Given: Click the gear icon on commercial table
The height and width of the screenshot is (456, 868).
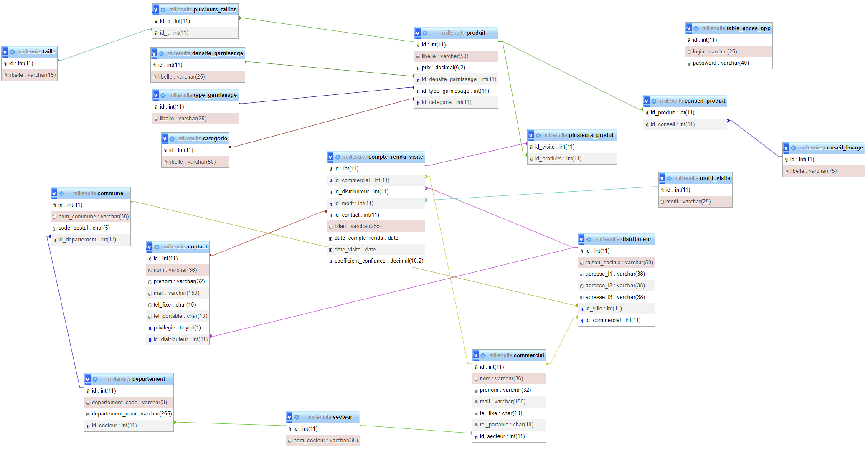Looking at the screenshot, I should pyautogui.click(x=483, y=355).
